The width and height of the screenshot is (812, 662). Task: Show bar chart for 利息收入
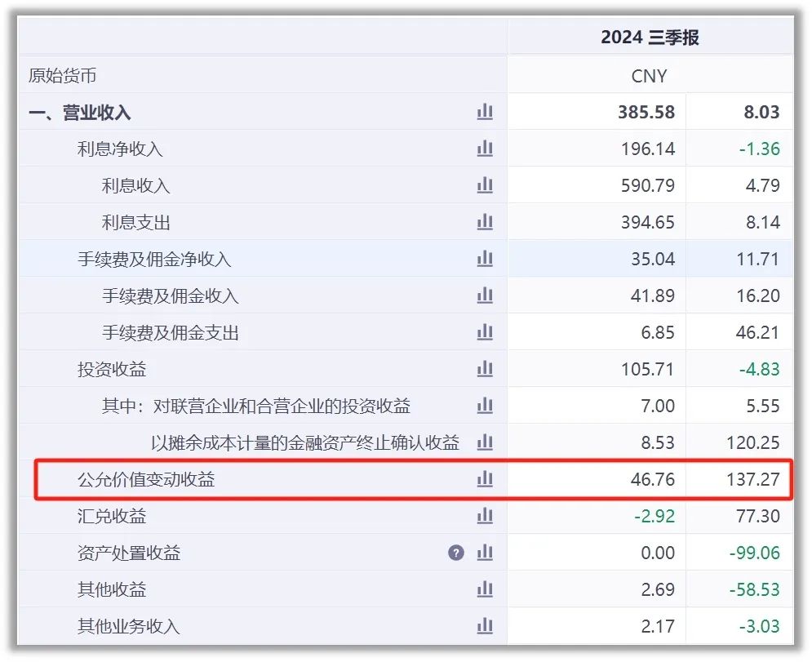[x=485, y=185]
